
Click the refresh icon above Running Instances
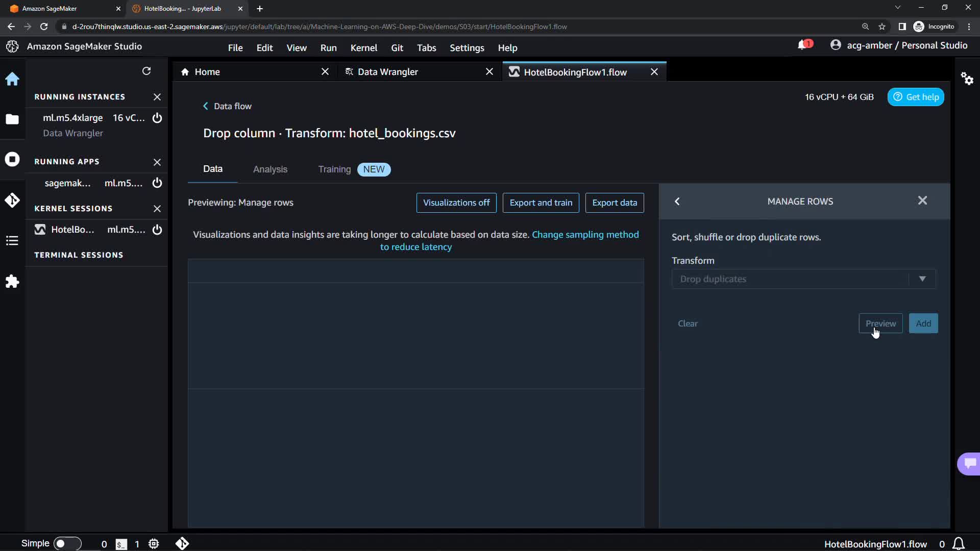coord(146,71)
